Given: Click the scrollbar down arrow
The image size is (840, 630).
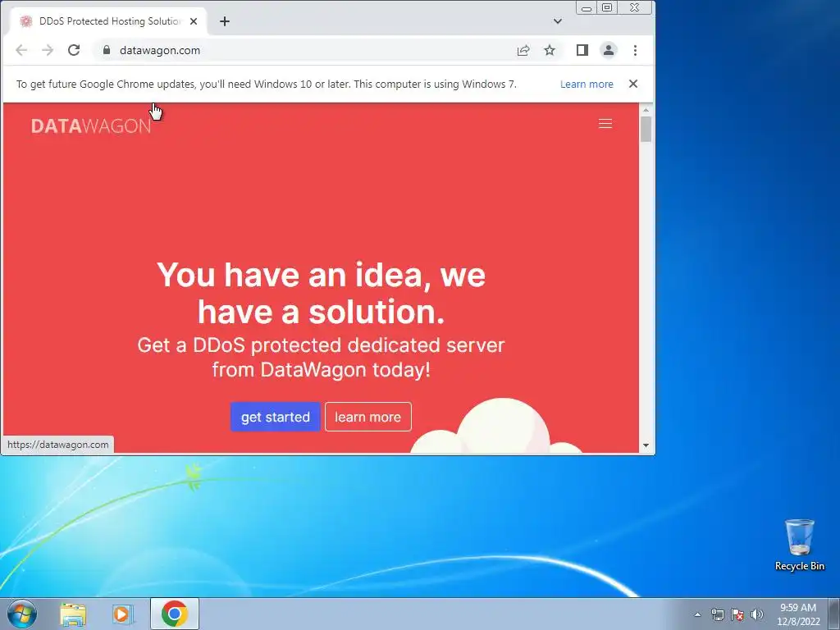Looking at the screenshot, I should pos(646,445).
